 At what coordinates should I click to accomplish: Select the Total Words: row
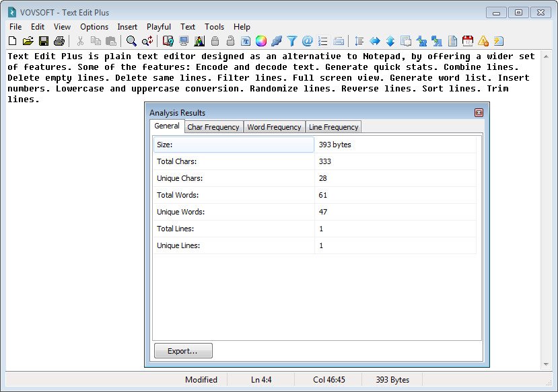click(315, 195)
